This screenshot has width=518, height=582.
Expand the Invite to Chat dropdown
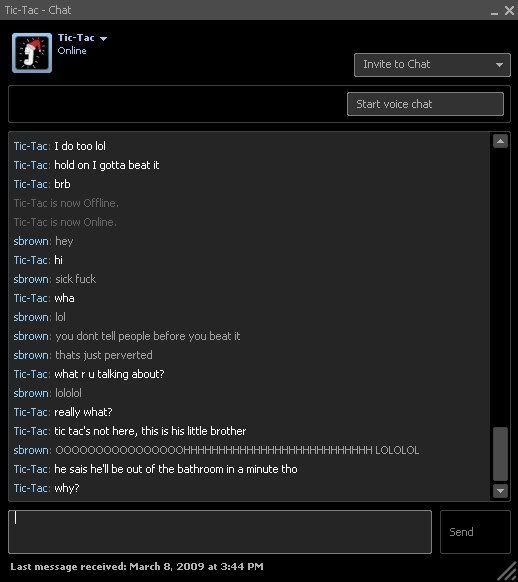(x=432, y=65)
